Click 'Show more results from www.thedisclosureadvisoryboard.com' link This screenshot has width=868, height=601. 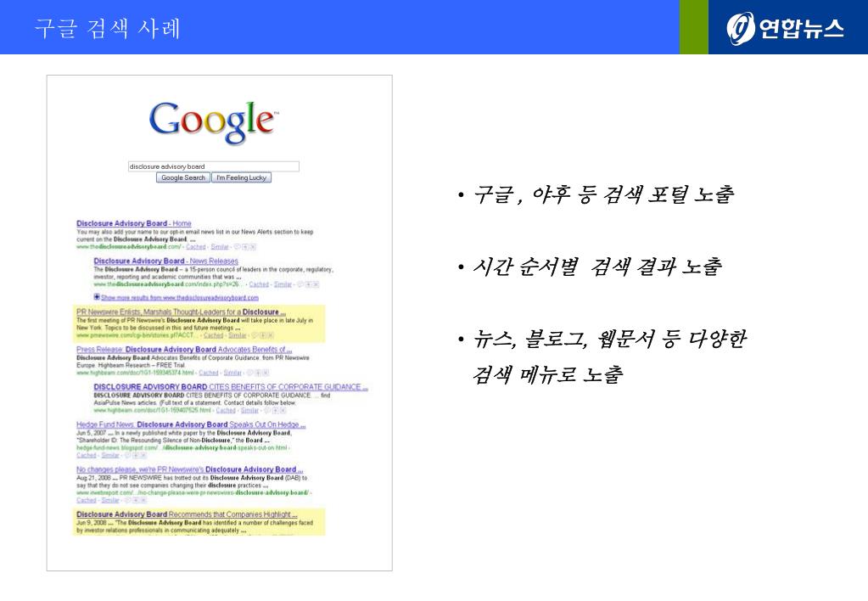pyautogui.click(x=180, y=298)
